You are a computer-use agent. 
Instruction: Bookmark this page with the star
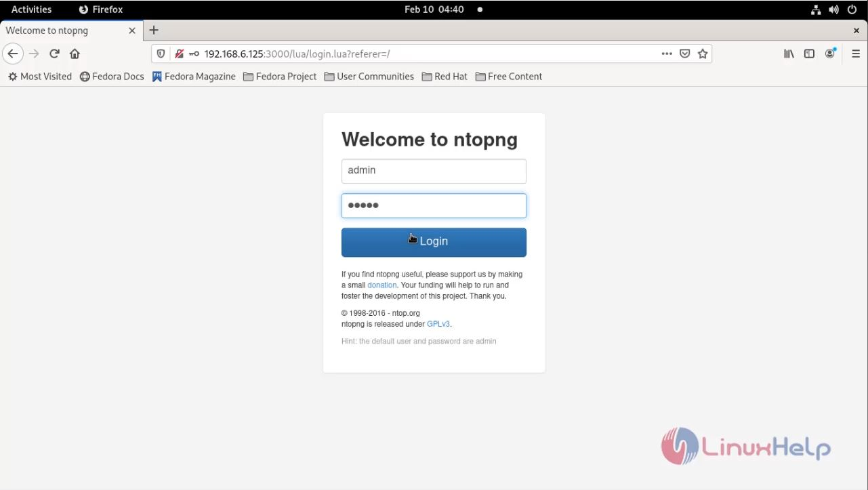703,54
